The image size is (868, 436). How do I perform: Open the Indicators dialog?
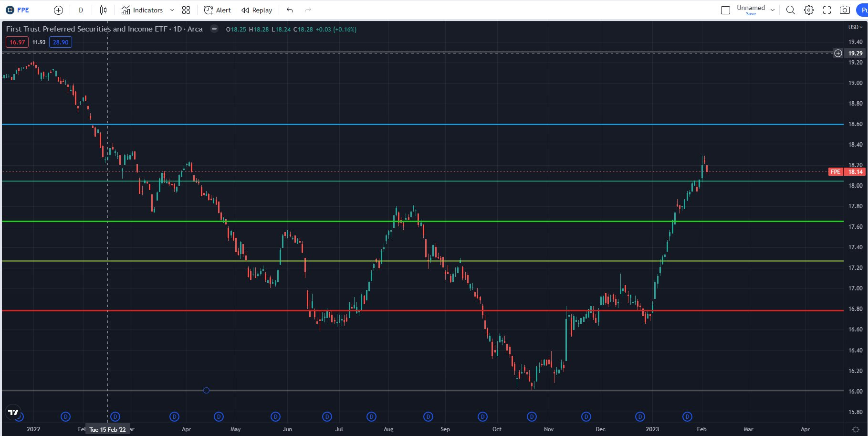[142, 10]
